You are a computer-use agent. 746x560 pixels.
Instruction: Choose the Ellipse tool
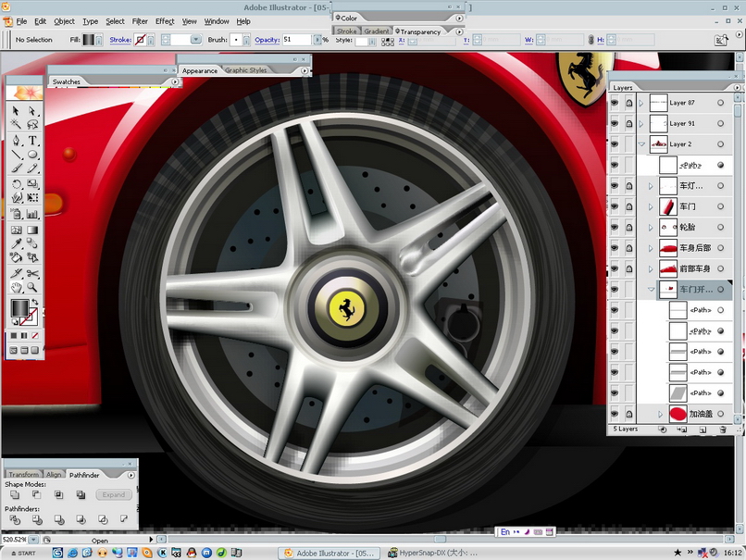[x=31, y=155]
